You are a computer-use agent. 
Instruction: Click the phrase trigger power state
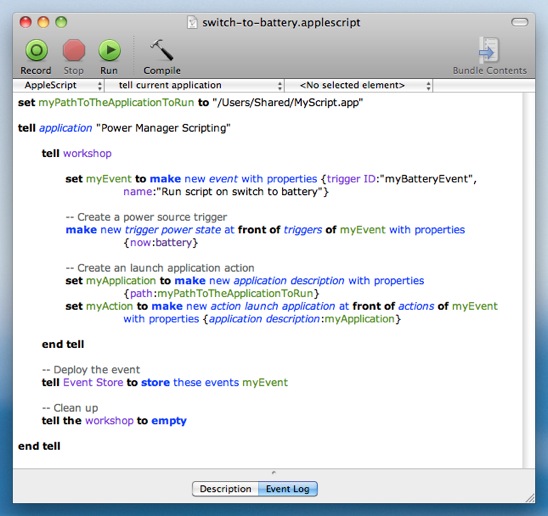click(x=173, y=230)
